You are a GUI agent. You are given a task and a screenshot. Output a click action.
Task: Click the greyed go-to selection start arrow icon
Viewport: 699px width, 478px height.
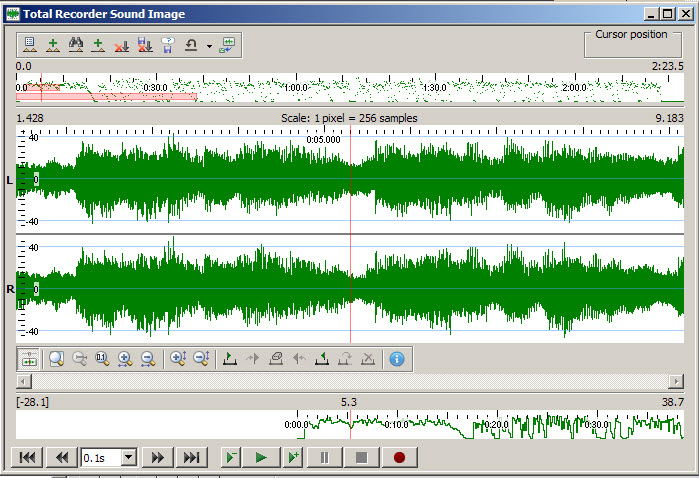[x=253, y=359]
